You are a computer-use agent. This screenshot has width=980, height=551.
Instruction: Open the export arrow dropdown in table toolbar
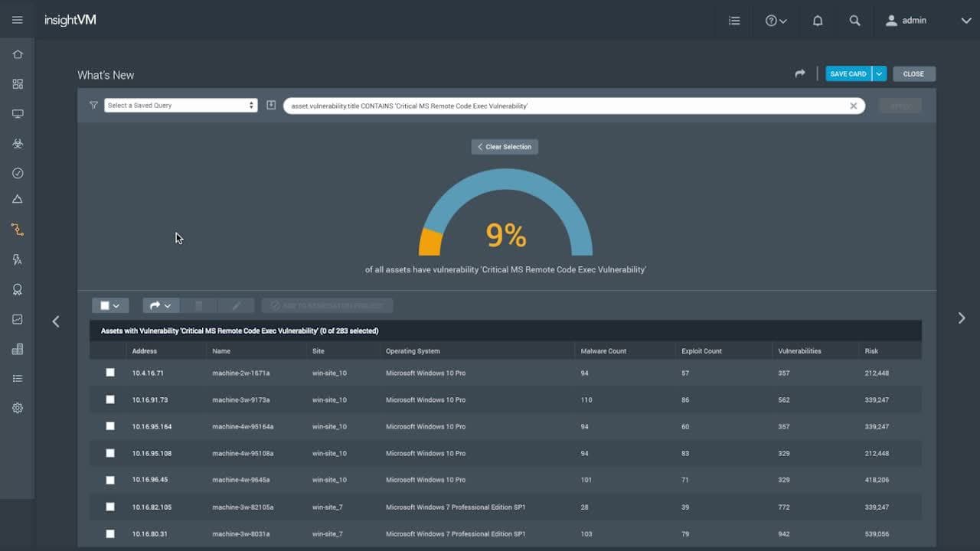[160, 305]
